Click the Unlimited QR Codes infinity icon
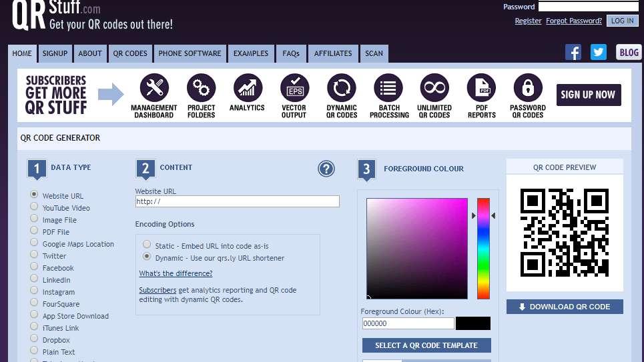Screen dimensions: 644x362 point(434,87)
